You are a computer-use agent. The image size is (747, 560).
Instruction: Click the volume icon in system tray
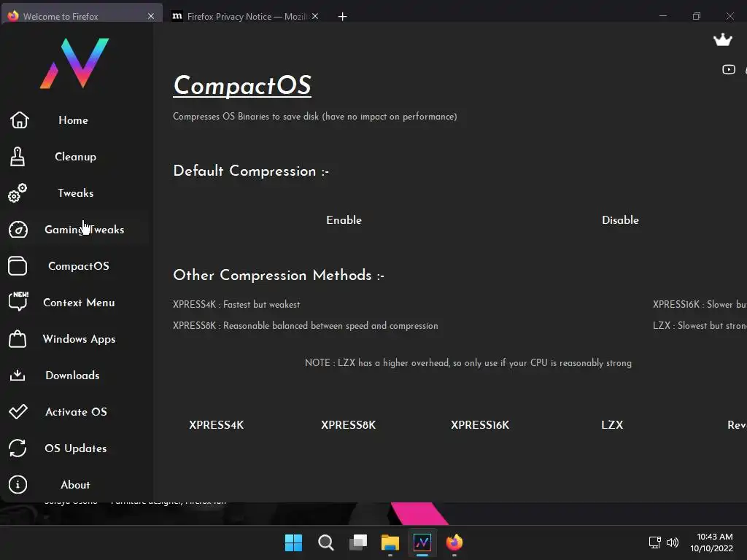click(672, 542)
